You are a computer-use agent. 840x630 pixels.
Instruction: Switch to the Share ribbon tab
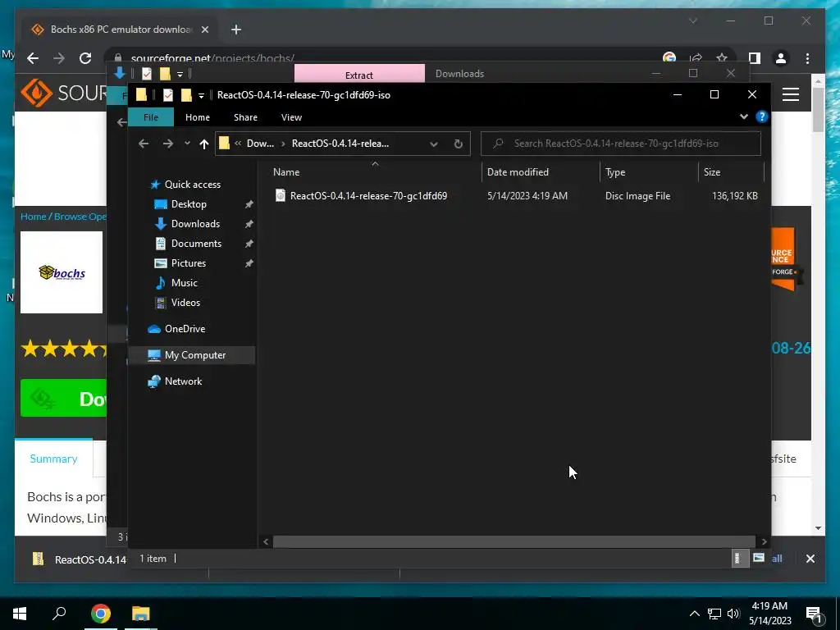pyautogui.click(x=245, y=117)
